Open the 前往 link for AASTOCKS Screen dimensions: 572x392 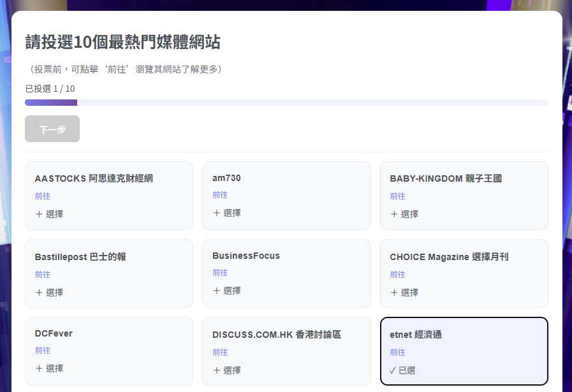point(42,196)
